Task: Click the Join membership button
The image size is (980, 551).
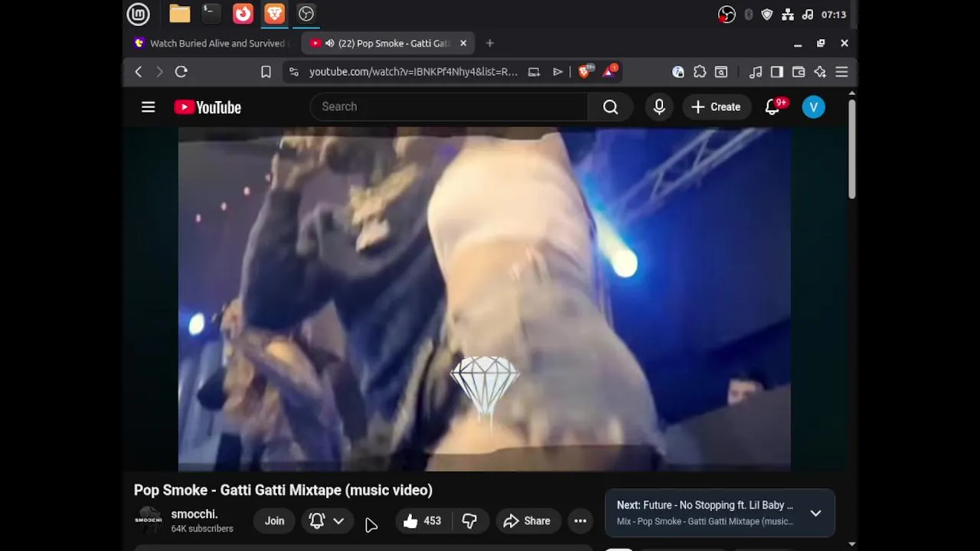Action: click(275, 521)
